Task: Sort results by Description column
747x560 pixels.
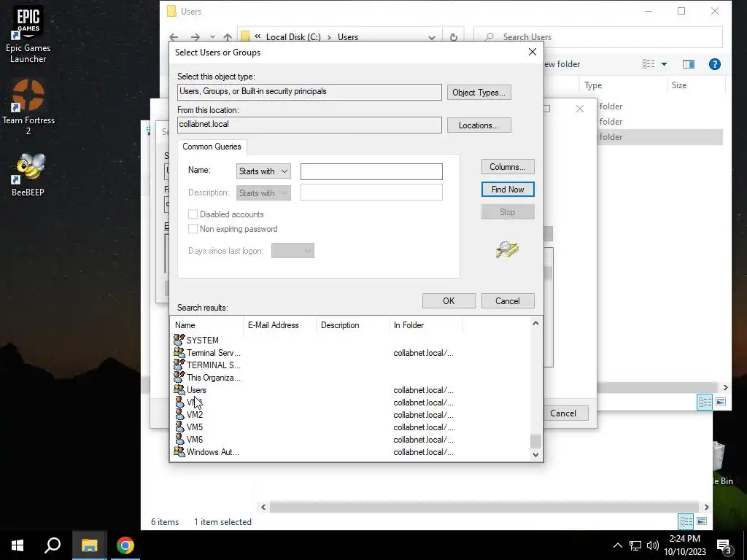Action: tap(352, 325)
